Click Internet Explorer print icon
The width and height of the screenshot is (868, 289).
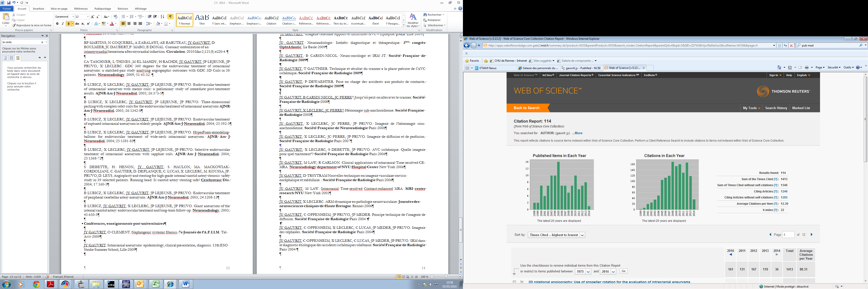[x=807, y=68]
